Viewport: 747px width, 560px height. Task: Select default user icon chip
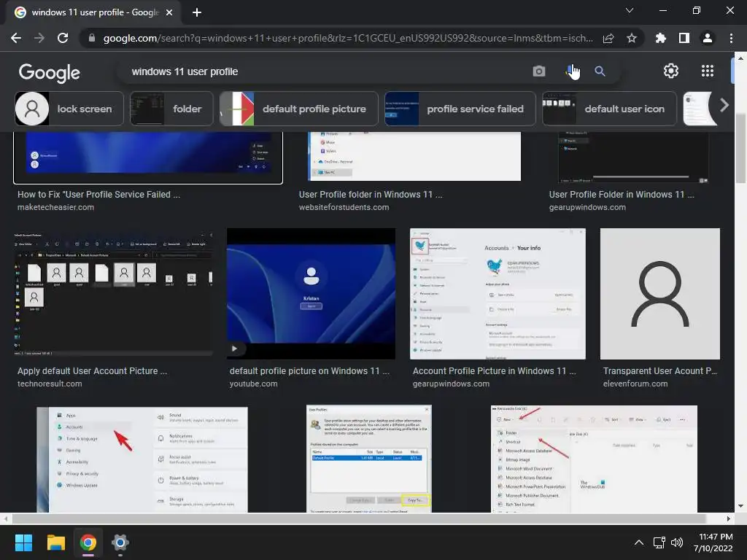(609, 109)
